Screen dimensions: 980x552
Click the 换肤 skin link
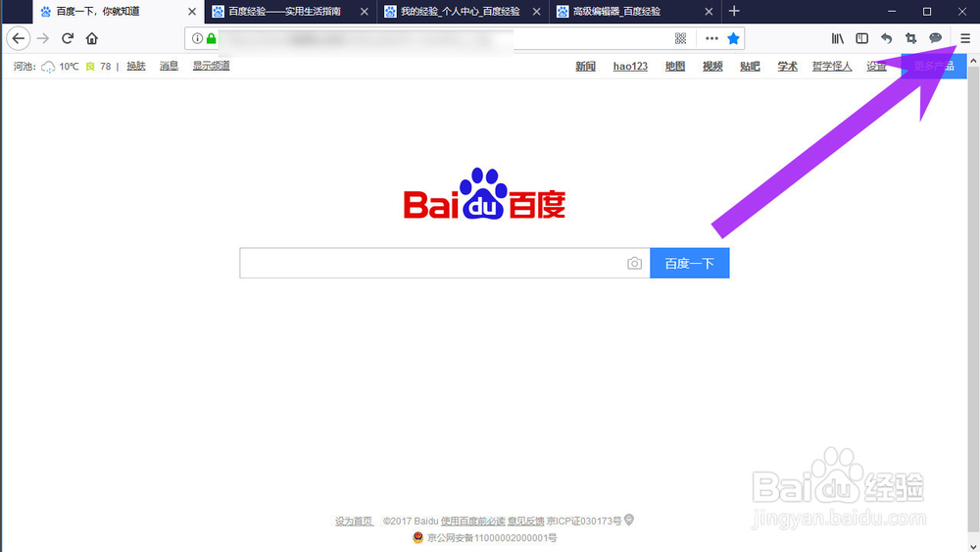135,66
